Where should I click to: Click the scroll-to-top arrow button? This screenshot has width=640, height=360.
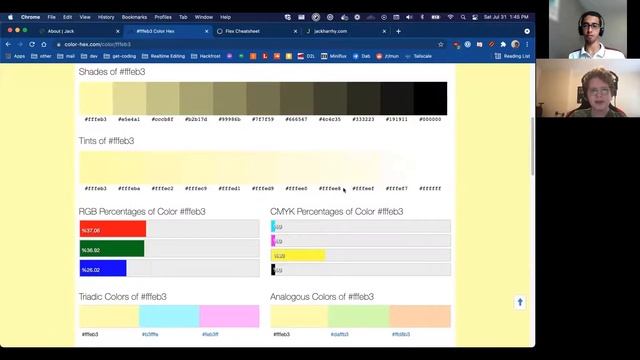click(x=520, y=302)
